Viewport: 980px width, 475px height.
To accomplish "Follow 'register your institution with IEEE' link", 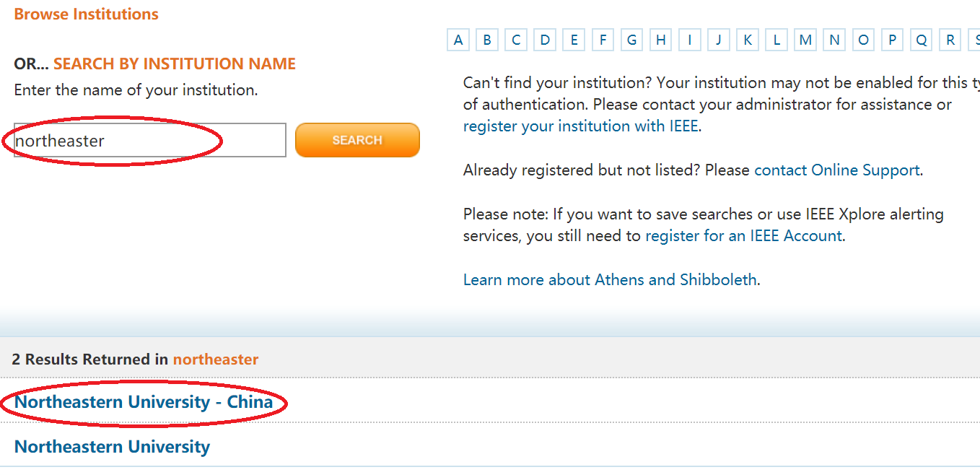I will [x=581, y=126].
